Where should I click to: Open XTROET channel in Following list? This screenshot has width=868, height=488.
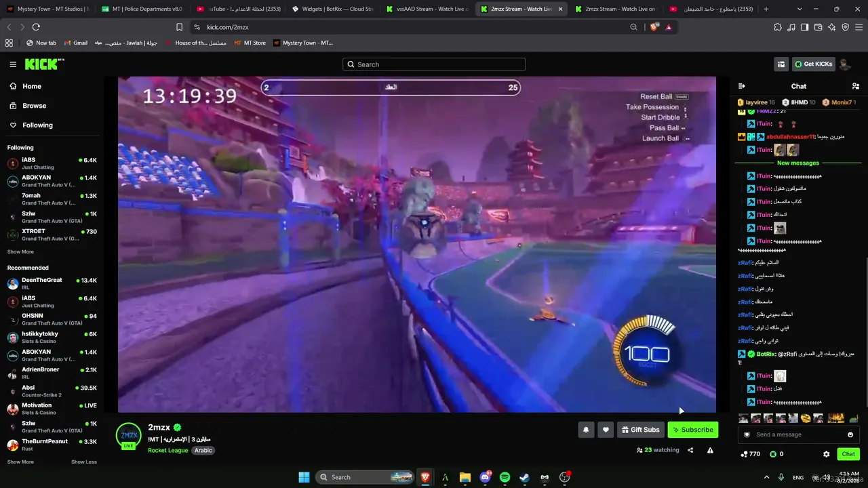52,235
